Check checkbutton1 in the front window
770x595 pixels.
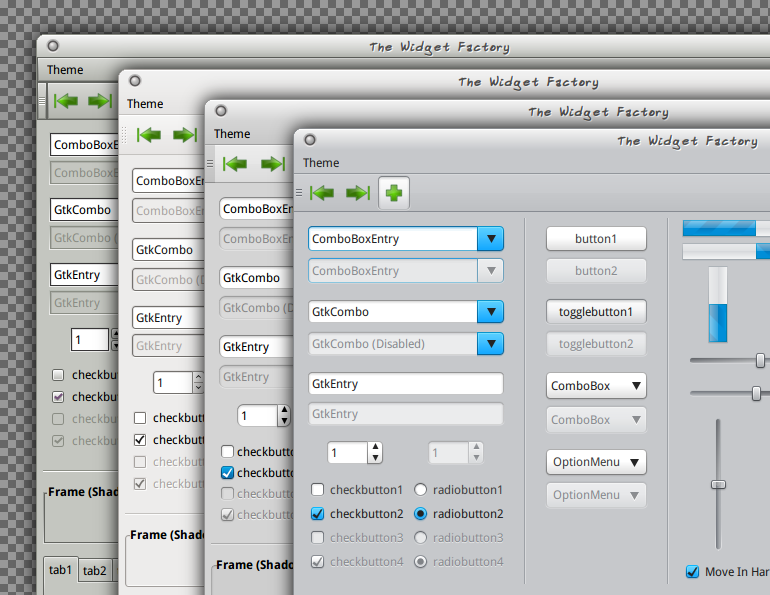tap(318, 489)
